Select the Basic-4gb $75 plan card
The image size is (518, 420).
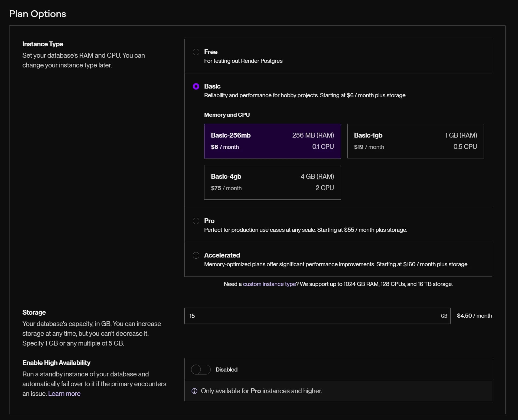[x=272, y=182]
